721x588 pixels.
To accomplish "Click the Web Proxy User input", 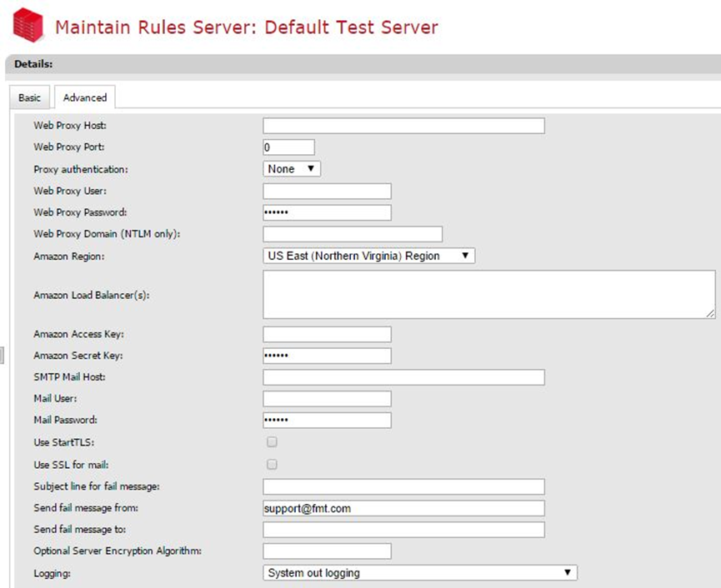I will (x=327, y=191).
